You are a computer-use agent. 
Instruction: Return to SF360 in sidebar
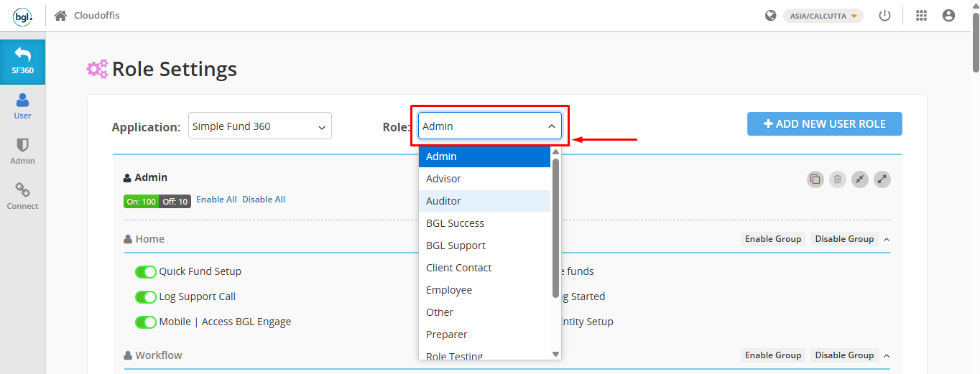[22, 62]
